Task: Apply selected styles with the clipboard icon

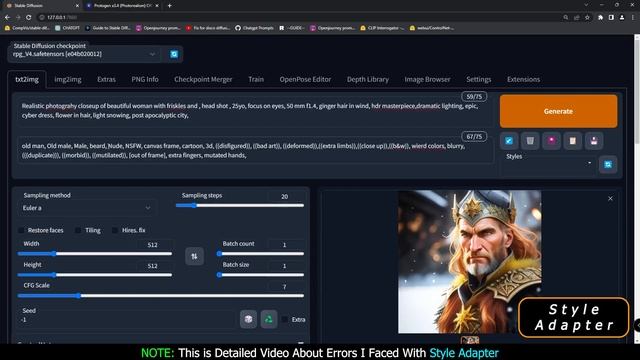Action: 573,141
